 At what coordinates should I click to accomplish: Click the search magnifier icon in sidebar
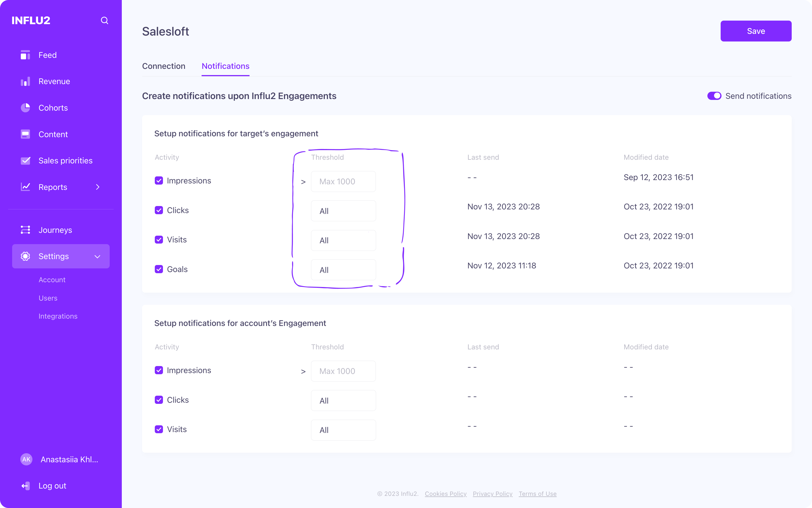point(104,21)
